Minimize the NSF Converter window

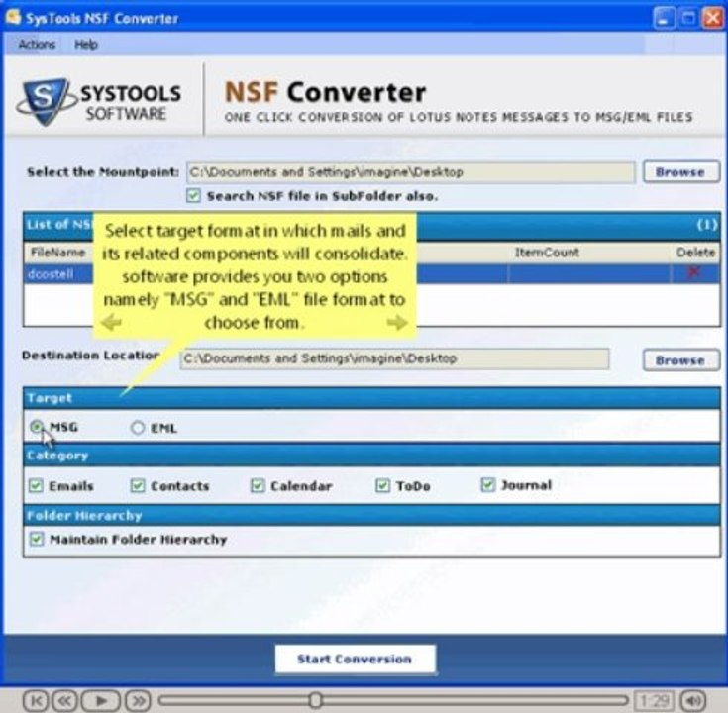coord(664,18)
